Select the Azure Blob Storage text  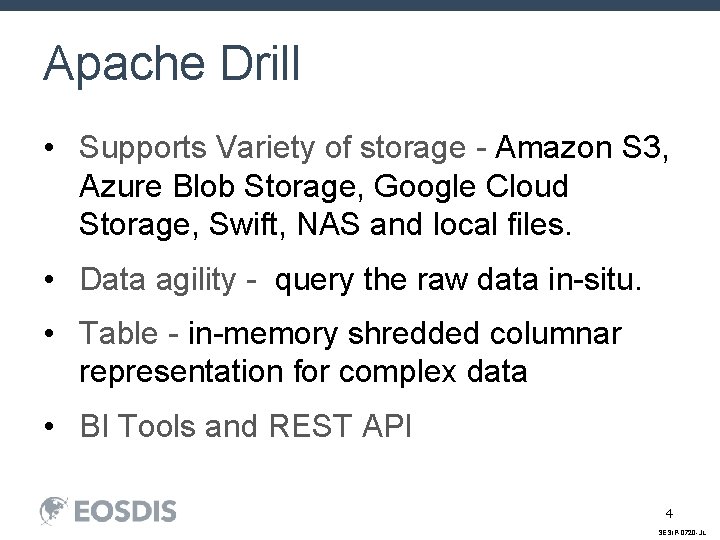(x=218, y=186)
